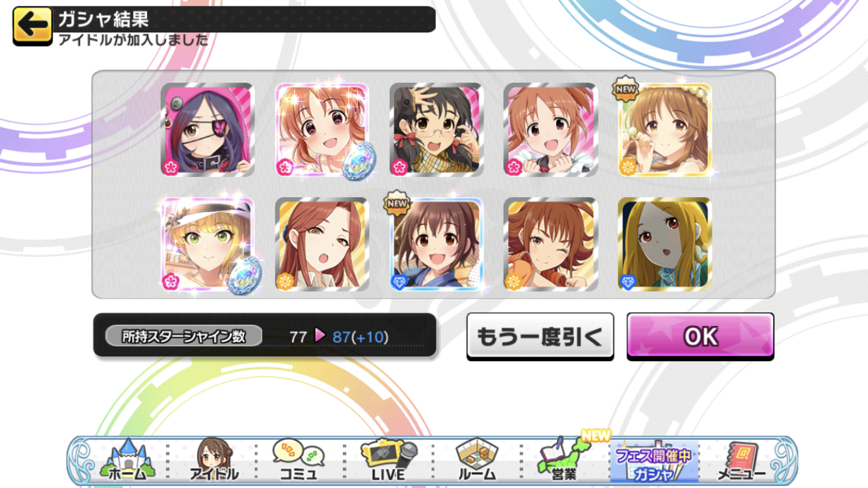Go back with the yellow arrow icon

point(32,26)
